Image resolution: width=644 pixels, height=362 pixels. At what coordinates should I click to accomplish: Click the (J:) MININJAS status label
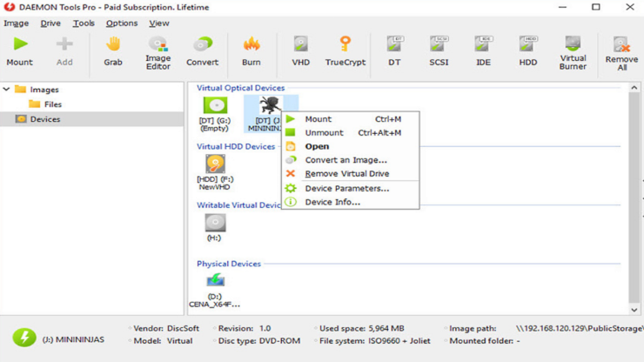point(73,339)
